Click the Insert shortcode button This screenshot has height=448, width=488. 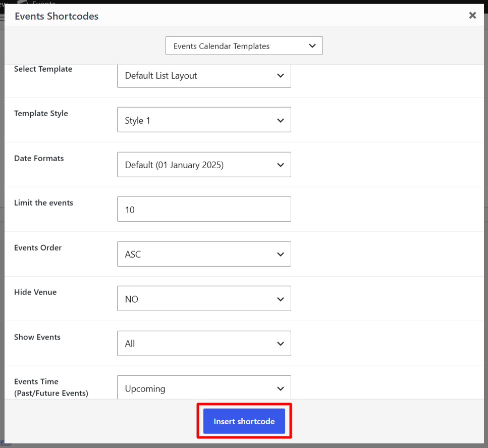(244, 421)
